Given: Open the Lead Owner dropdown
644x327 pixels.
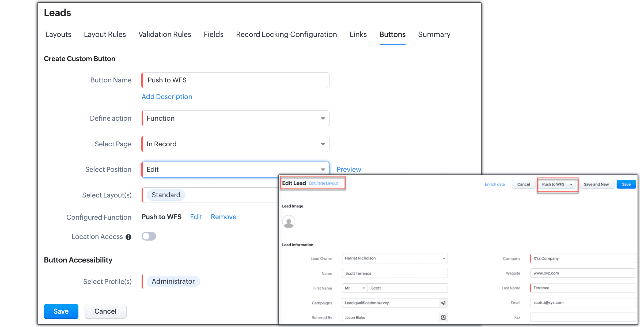Looking at the screenshot, I should click(395, 258).
